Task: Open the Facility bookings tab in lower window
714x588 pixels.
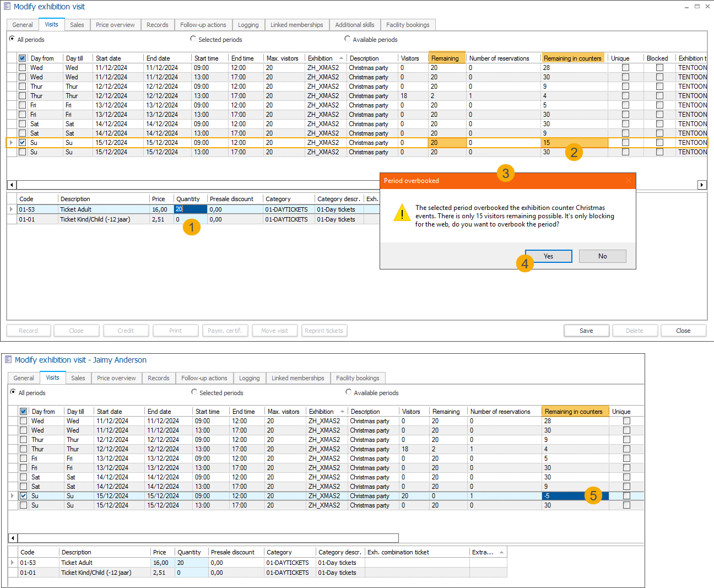Action: pos(358,378)
